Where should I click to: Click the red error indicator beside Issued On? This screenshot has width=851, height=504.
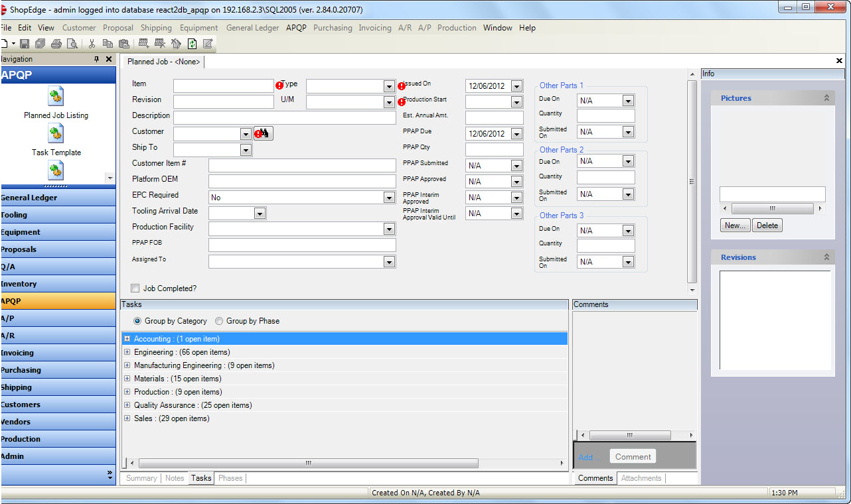pyautogui.click(x=402, y=86)
